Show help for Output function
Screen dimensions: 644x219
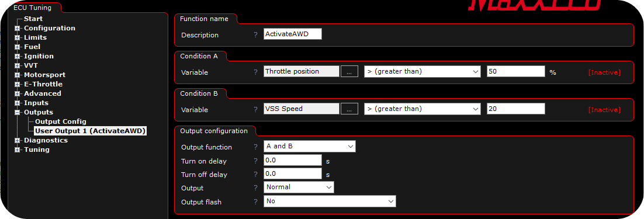(x=255, y=147)
